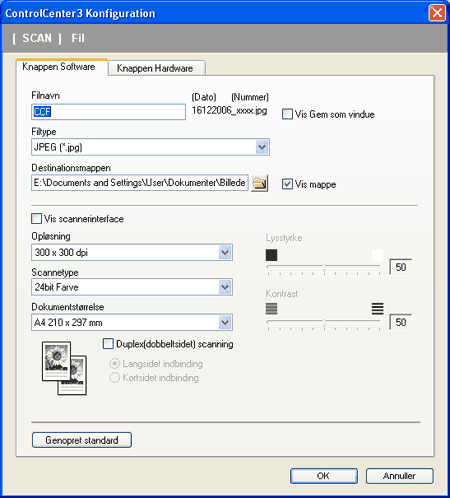Click the black Lysstyrke dark square icon

271,255
